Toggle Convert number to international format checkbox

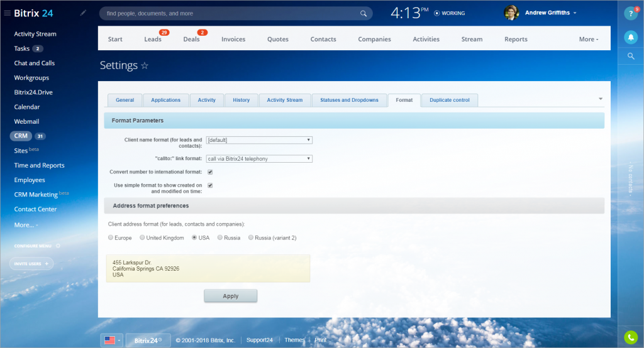coord(210,172)
